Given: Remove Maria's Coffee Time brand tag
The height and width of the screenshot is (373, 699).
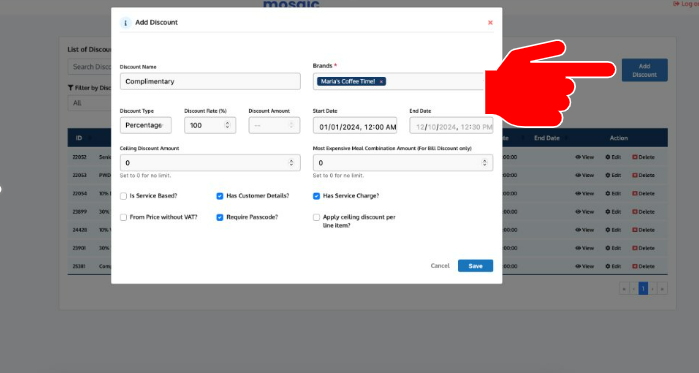Looking at the screenshot, I should (x=381, y=82).
